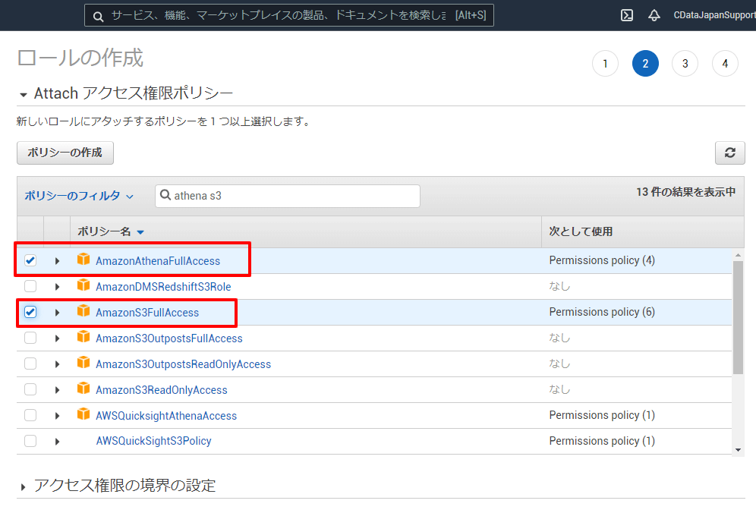
Task: Expand the AmazonS3FullAccess row details
Action: 57,313
